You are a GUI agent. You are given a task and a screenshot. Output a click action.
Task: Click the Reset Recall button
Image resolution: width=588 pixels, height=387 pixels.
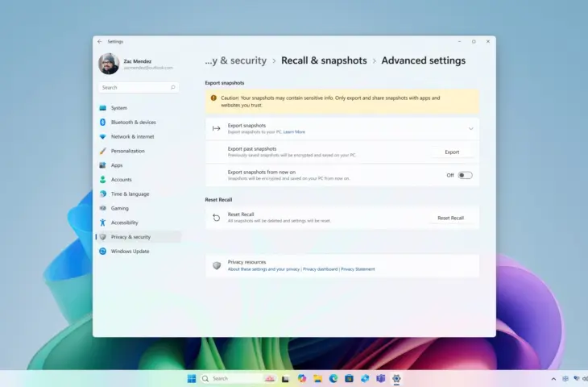451,218
